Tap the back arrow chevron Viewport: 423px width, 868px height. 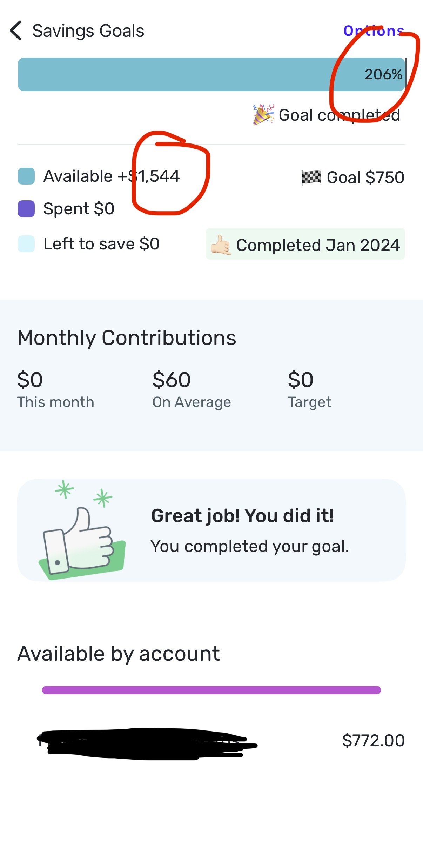coord(16,31)
